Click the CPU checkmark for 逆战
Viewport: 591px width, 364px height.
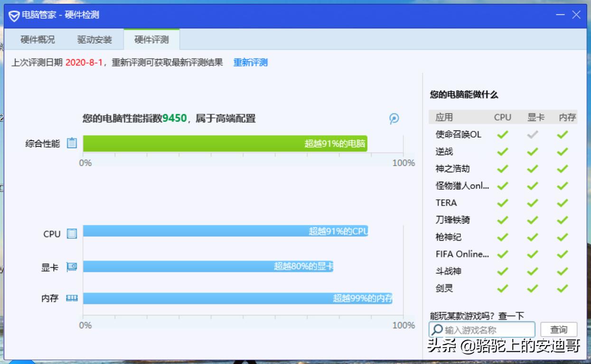pyautogui.click(x=502, y=151)
